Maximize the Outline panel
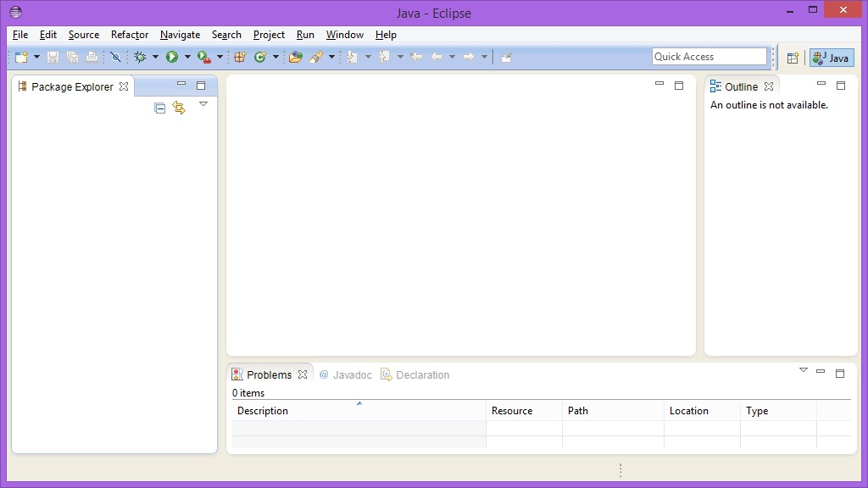The image size is (868, 488). pos(841,86)
